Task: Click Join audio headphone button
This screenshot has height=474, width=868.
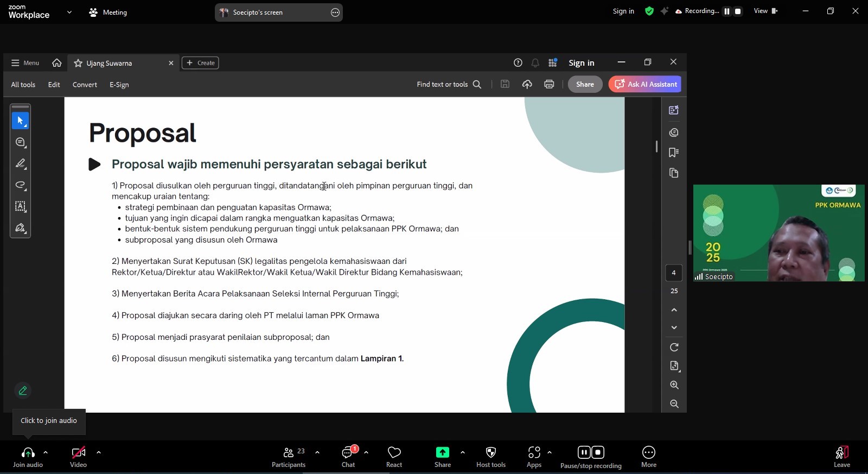Action: 28,453
